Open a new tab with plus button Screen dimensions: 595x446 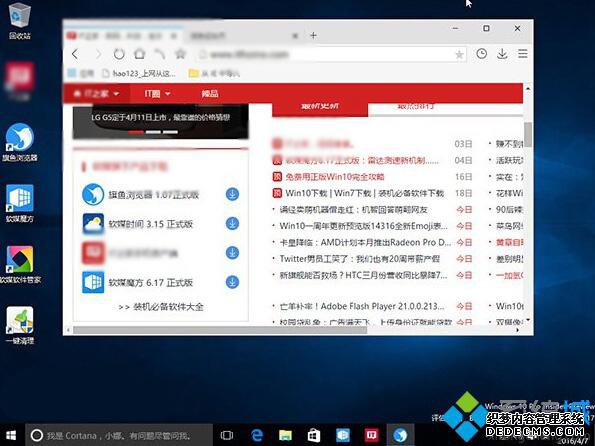point(313,35)
